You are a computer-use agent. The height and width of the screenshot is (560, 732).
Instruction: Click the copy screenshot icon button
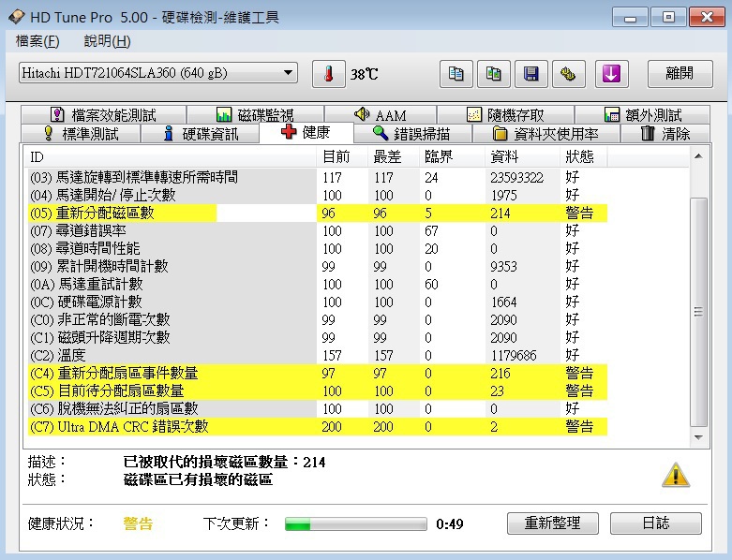click(x=493, y=74)
